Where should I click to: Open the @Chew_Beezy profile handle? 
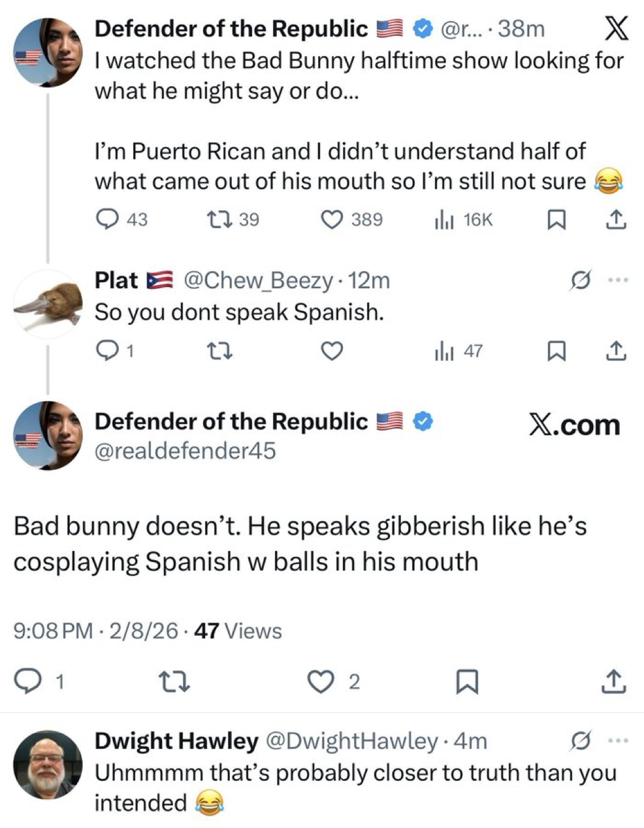pyautogui.click(x=259, y=280)
